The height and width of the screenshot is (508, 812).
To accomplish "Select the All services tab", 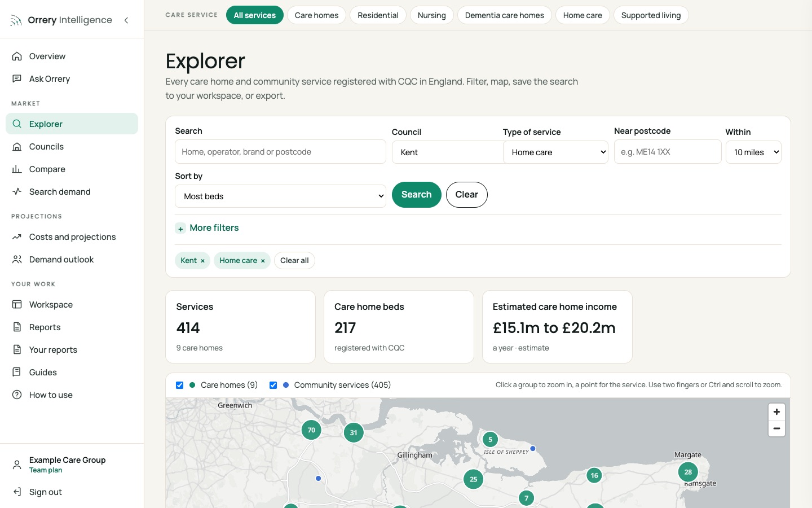I will coord(255,15).
